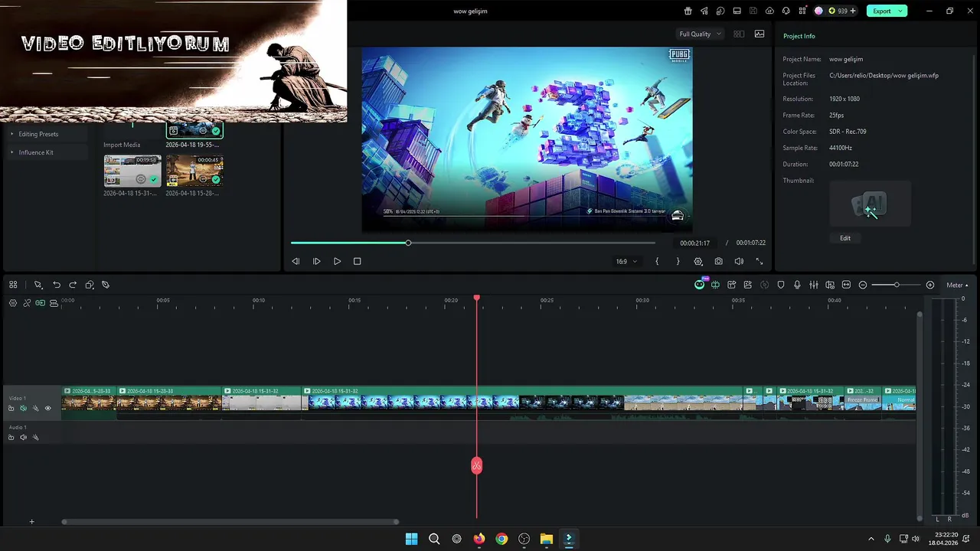This screenshot has width=980, height=551.
Task: Select media clip thumbnail with 00:00:45 duration
Action: [194, 171]
